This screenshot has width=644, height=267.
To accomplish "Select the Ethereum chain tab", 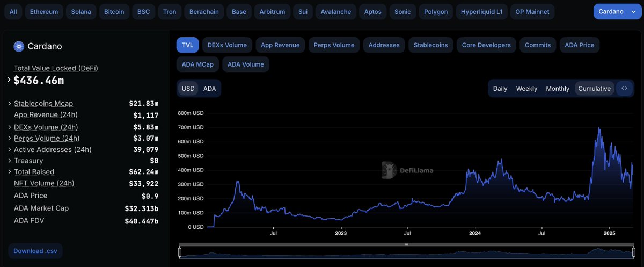I will point(44,11).
